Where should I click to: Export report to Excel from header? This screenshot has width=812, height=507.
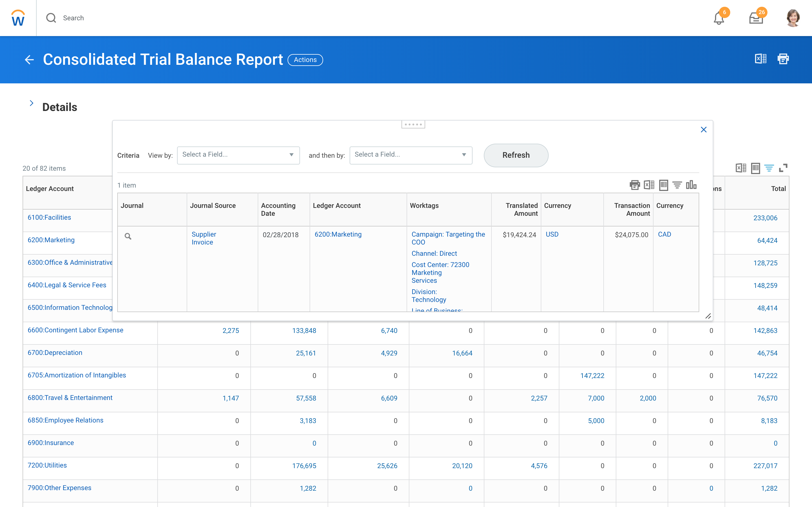[760, 59]
